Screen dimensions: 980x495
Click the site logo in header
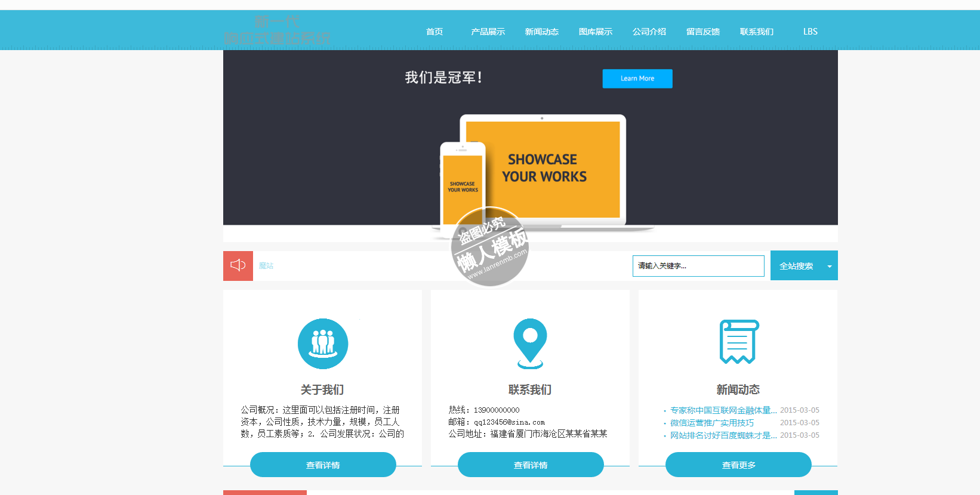[277, 30]
